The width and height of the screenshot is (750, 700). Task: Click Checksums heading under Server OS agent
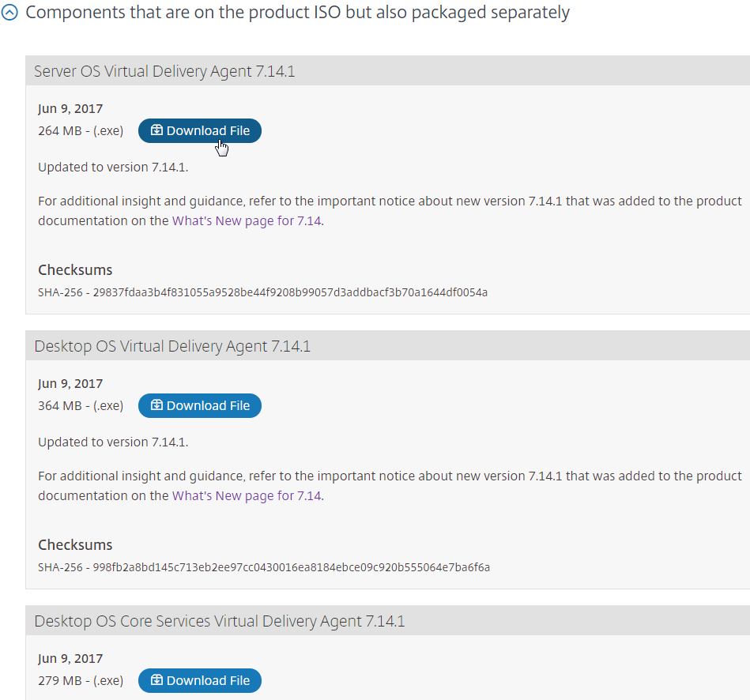point(75,270)
